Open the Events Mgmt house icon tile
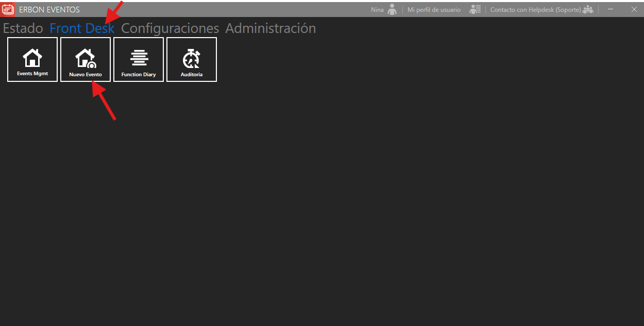 (32, 57)
